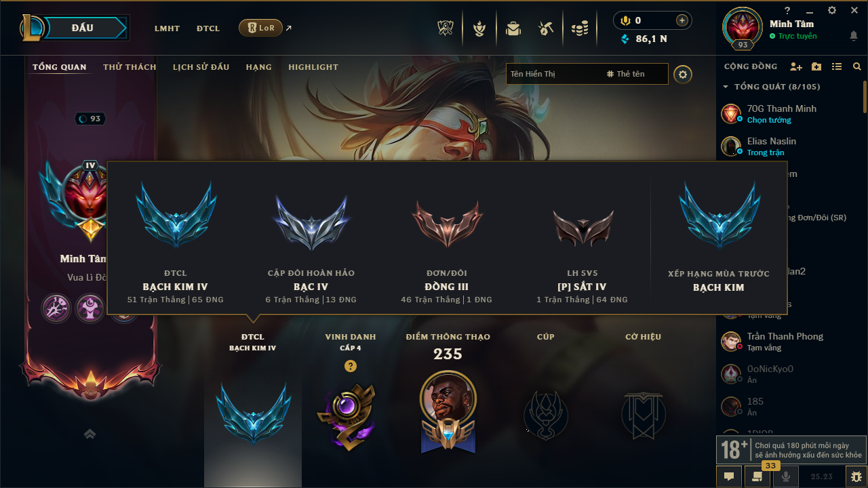
Task: Toggle the chat panel button
Action: click(x=729, y=476)
